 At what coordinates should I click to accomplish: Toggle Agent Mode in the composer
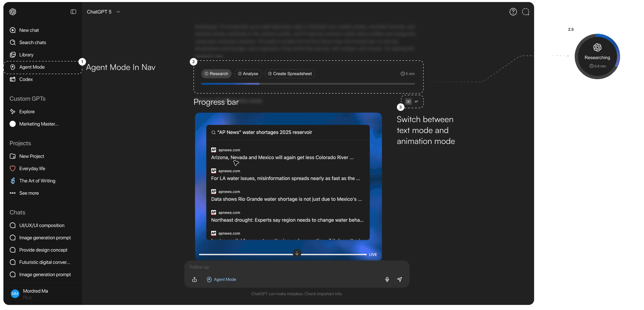click(221, 280)
